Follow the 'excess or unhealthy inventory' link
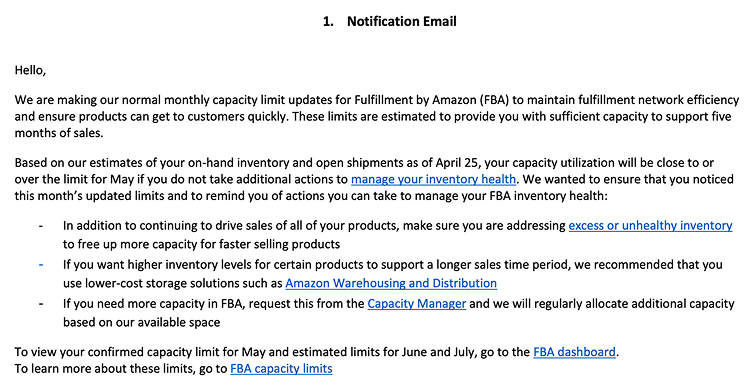The width and height of the screenshot is (750, 388). (x=650, y=225)
